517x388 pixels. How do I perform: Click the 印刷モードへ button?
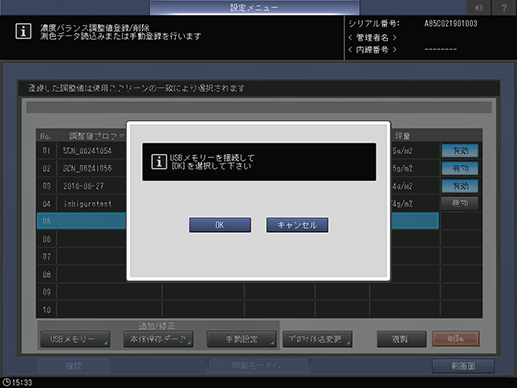(x=258, y=366)
